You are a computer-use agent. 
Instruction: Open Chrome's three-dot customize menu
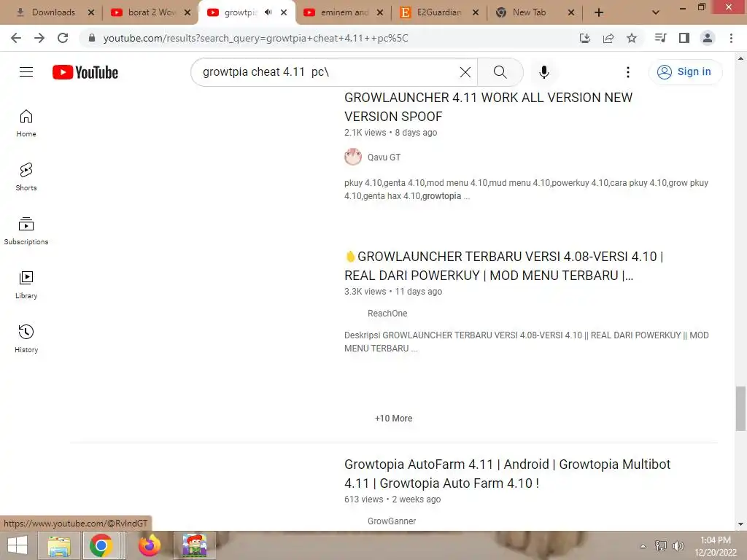pyautogui.click(x=731, y=38)
